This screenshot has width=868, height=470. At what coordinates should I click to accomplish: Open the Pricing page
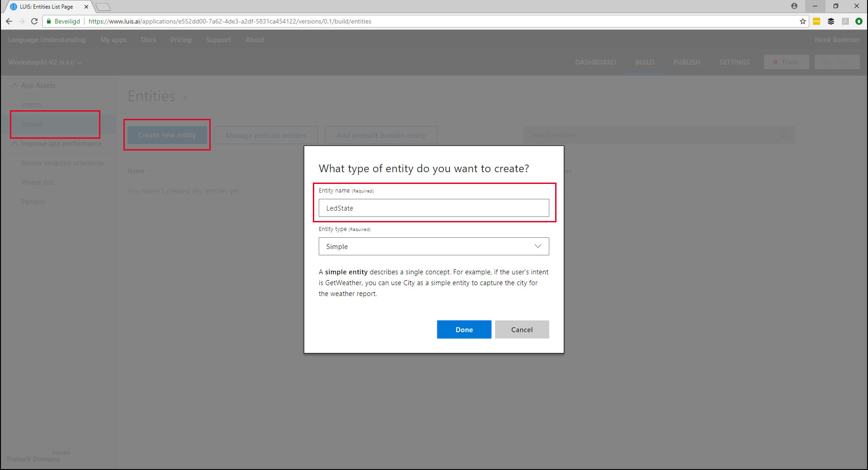tap(181, 40)
